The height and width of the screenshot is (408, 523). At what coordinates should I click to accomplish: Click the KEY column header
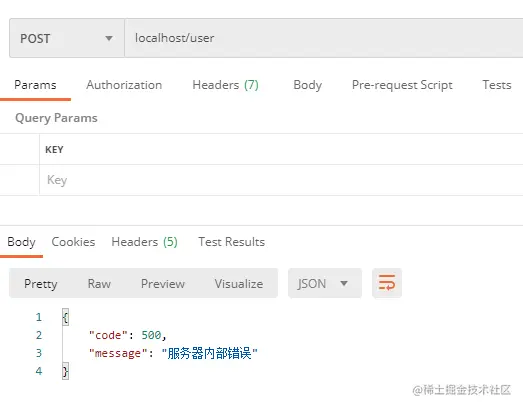click(x=54, y=150)
